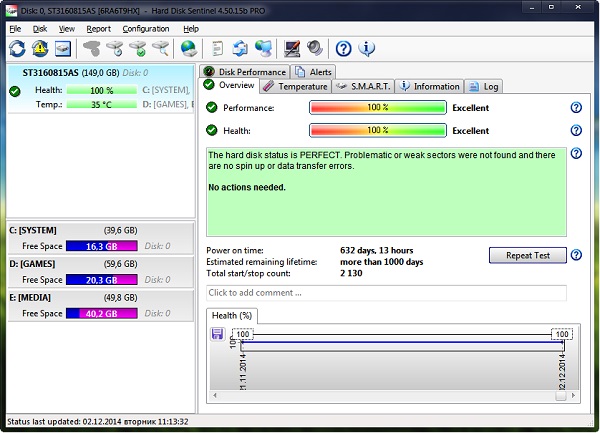
Task: Click the blue info about icon in toolbar
Action: (366, 49)
